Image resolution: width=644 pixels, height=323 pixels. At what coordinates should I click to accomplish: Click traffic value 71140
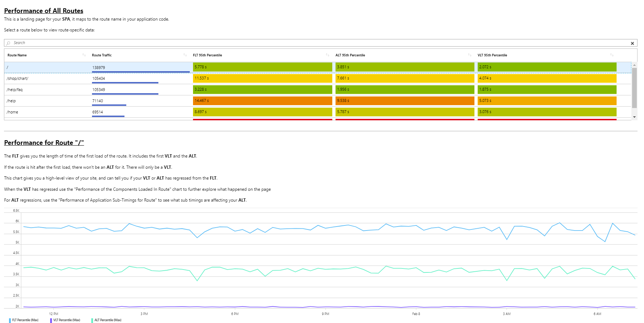pos(97,101)
